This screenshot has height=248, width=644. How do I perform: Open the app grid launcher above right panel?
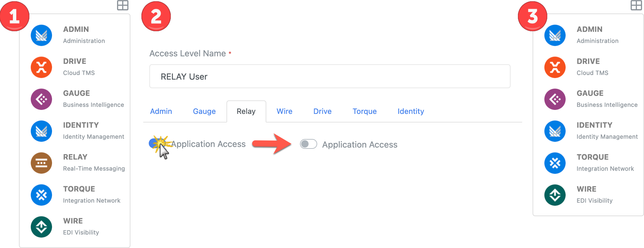click(x=636, y=6)
